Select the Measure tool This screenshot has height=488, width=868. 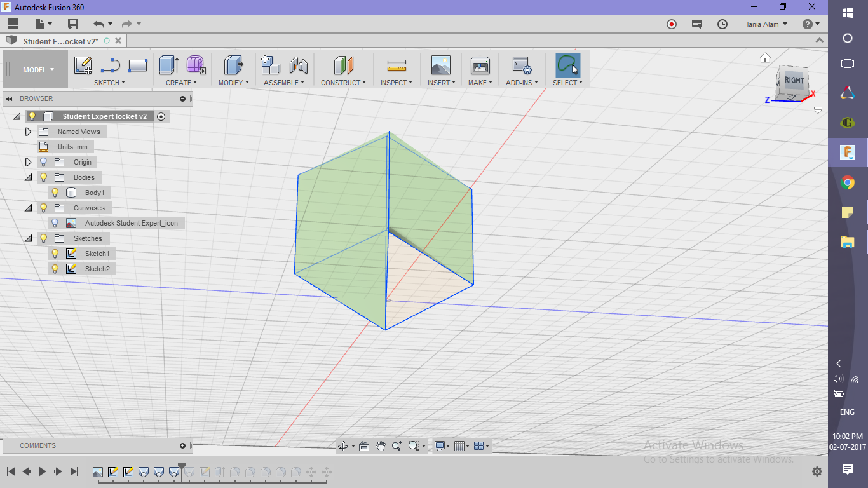[397, 65]
